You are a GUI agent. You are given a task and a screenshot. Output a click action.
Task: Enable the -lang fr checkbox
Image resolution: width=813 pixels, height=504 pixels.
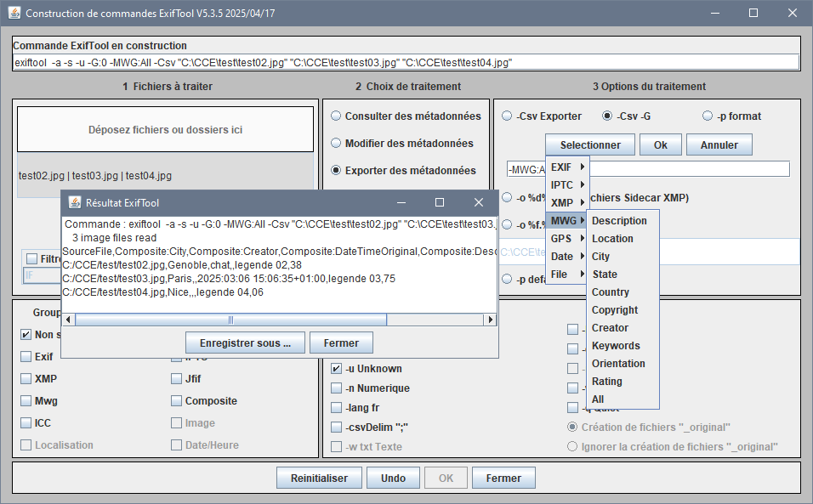[337, 408]
